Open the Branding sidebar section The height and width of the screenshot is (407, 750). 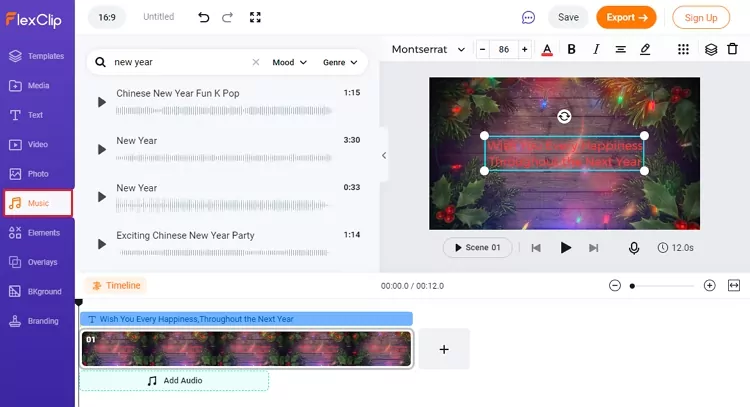tap(34, 321)
